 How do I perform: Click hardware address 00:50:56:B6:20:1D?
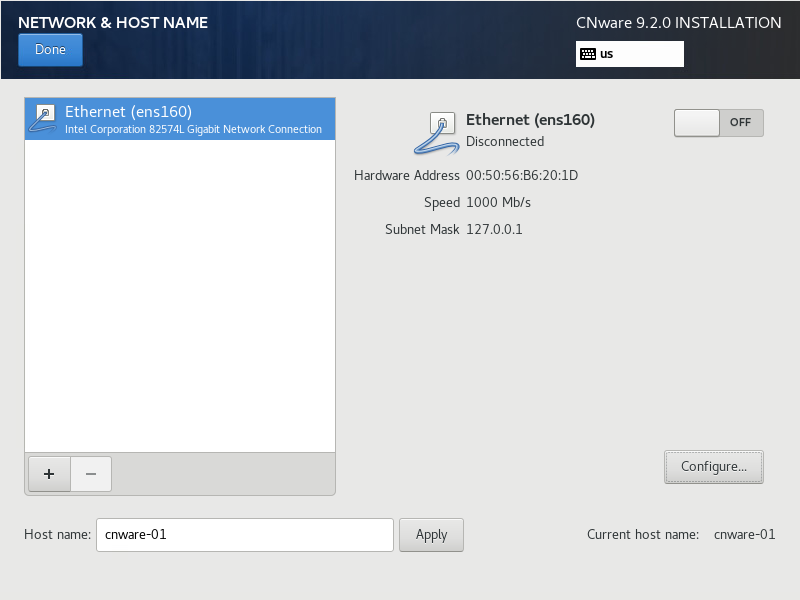[522, 176]
